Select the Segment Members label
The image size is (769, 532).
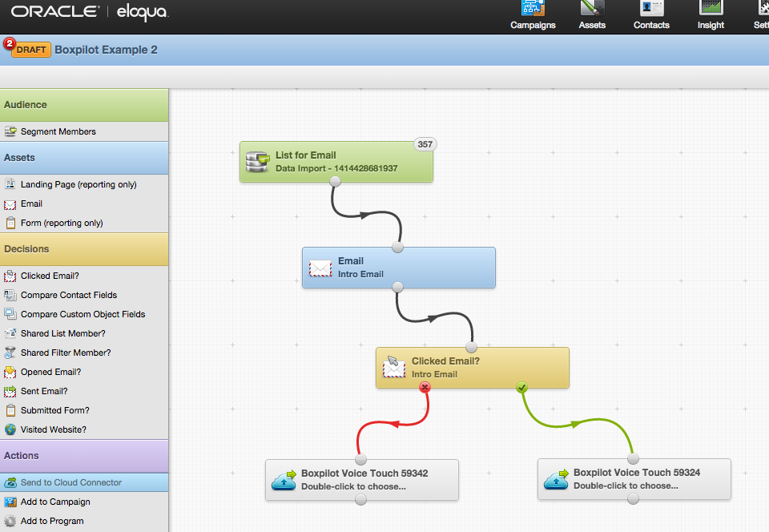[x=58, y=131]
